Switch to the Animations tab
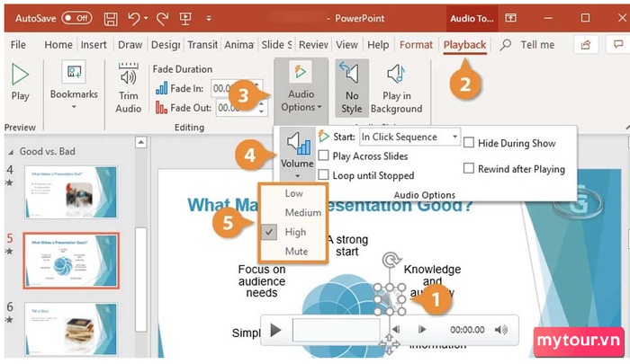 point(239,45)
